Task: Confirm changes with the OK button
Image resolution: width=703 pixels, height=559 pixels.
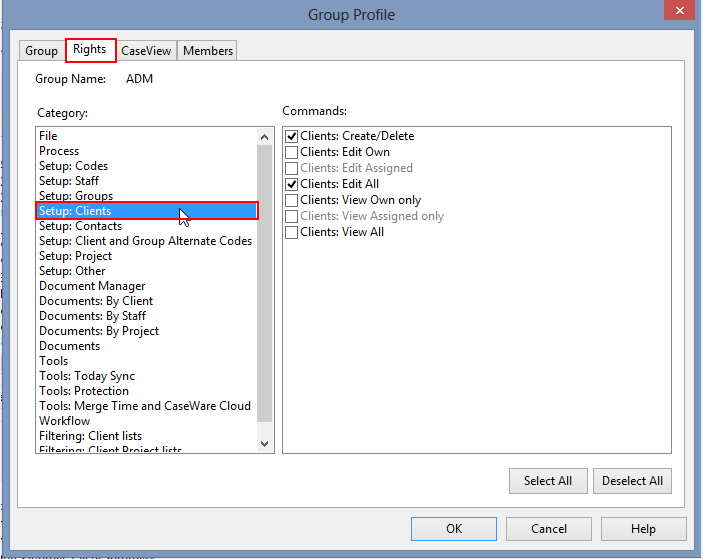Action: (x=454, y=529)
